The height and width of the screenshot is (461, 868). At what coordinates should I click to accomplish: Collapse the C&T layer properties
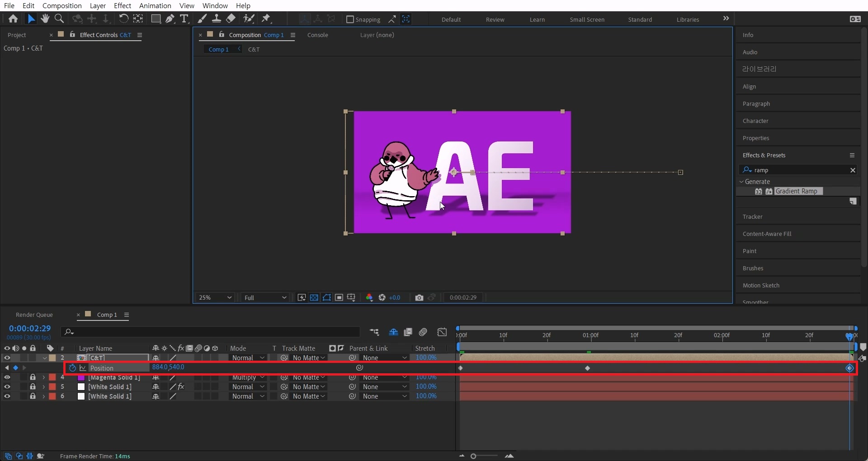point(44,358)
